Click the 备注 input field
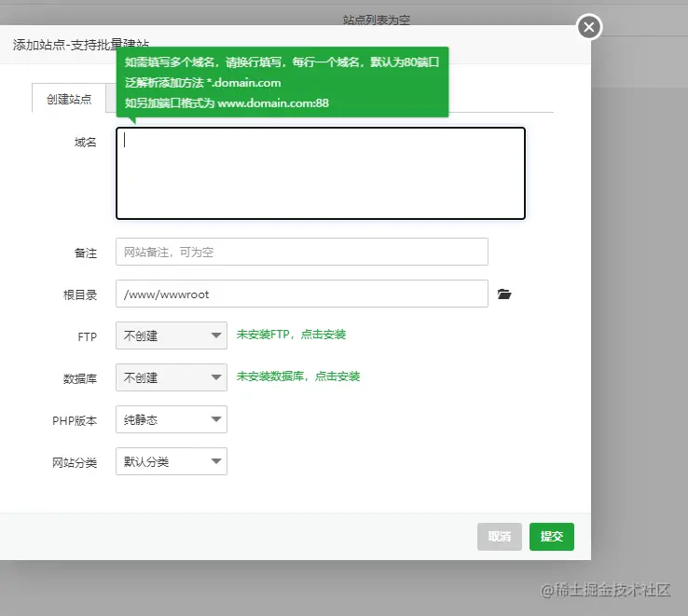 pyautogui.click(x=302, y=252)
